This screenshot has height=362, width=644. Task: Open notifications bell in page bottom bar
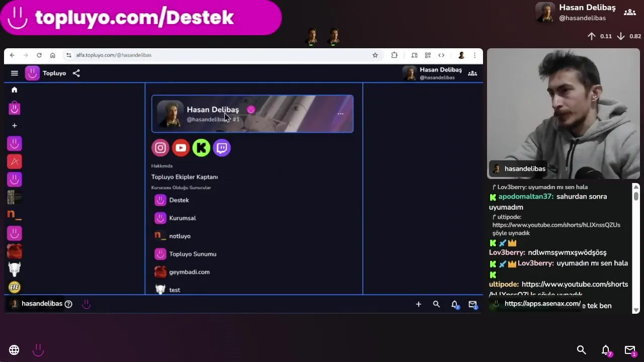tap(455, 304)
